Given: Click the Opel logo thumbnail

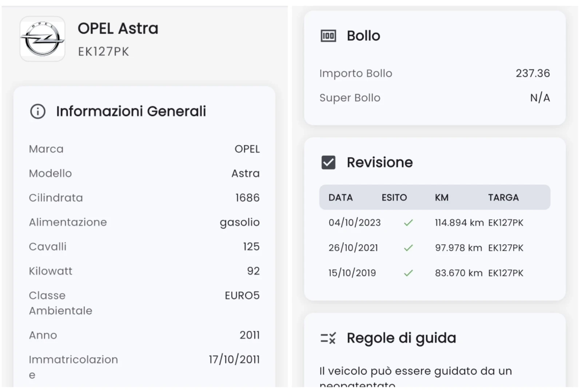Looking at the screenshot, I should coord(43,39).
